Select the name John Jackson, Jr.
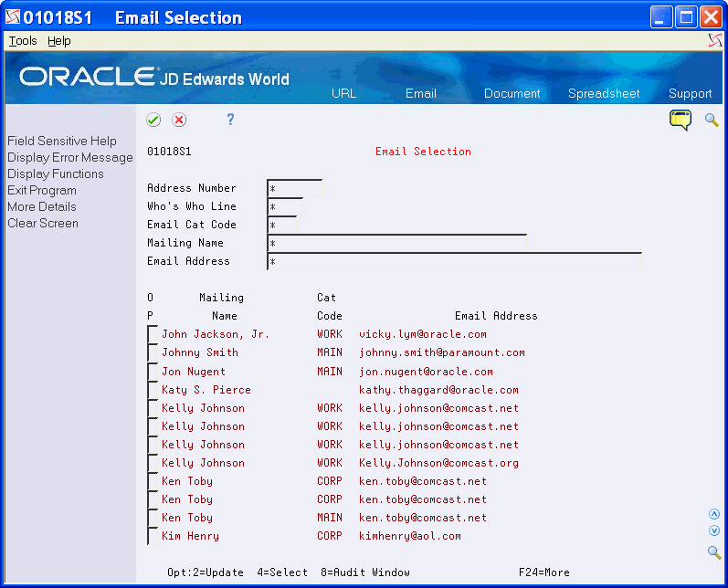Image resolution: width=728 pixels, height=588 pixels. [216, 334]
